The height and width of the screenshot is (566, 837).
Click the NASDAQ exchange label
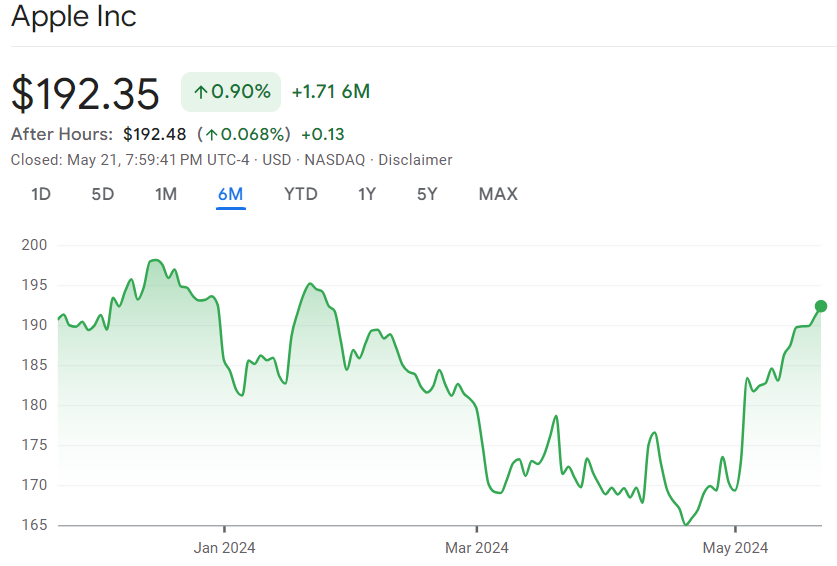[335, 160]
